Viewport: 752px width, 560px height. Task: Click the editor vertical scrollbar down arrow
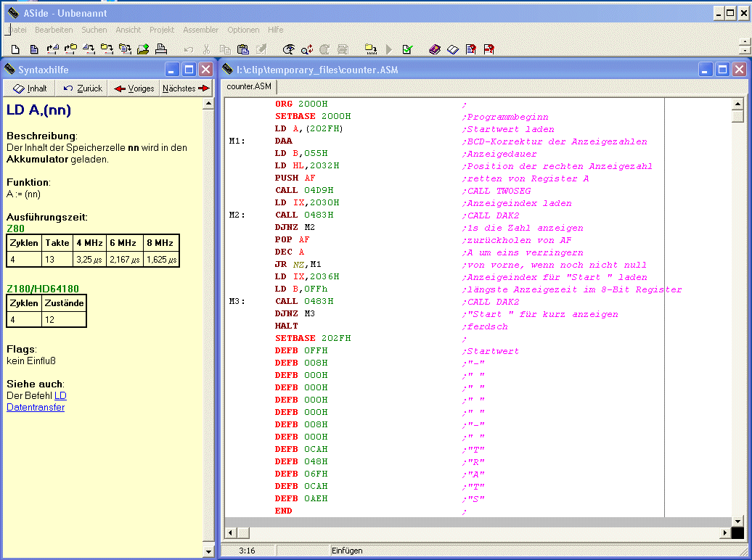pos(737,521)
